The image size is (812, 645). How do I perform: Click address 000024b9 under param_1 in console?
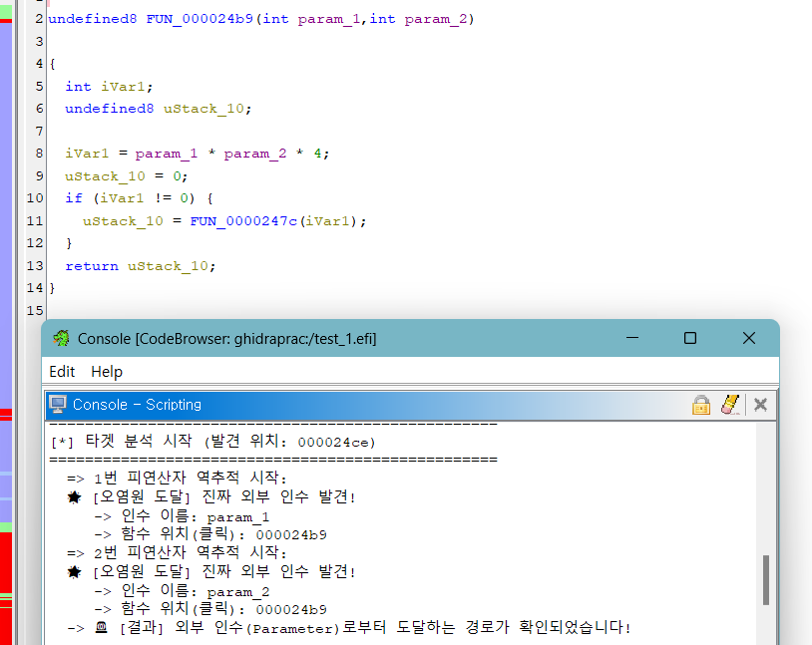click(x=291, y=534)
